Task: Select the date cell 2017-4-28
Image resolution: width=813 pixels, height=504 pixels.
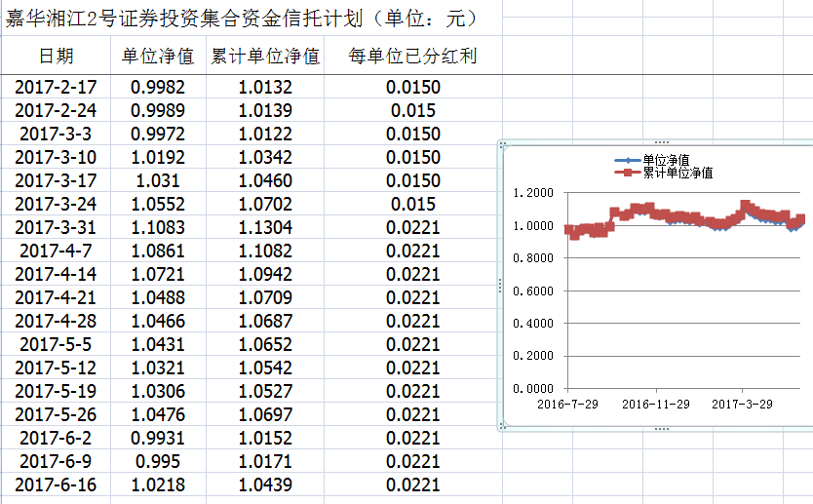Action: [x=56, y=321]
